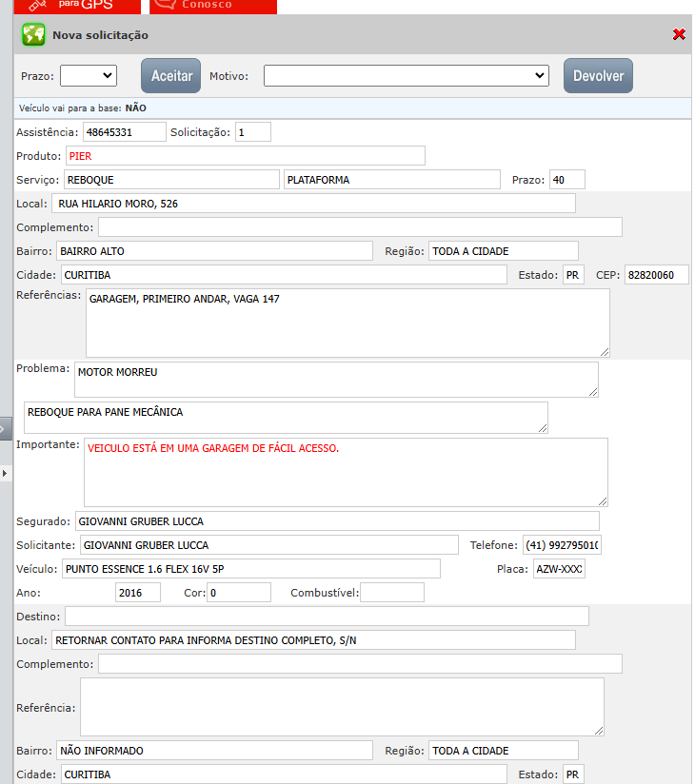Click the Referências text area with garage details
Viewport: 695px width, 784px height.
(347, 323)
